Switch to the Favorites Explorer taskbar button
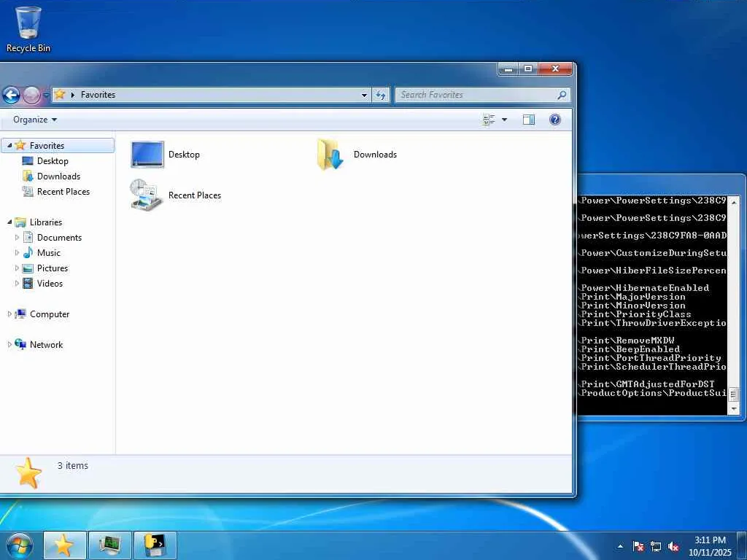The height and width of the screenshot is (560, 747). pyautogui.click(x=65, y=545)
